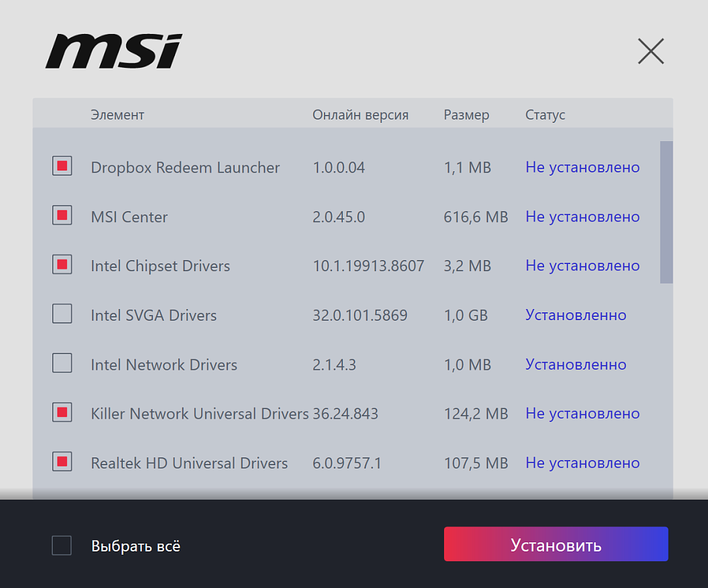Screen dimensions: 708x588
Task: Click version 6.0.9757.1
Action: click(x=347, y=463)
